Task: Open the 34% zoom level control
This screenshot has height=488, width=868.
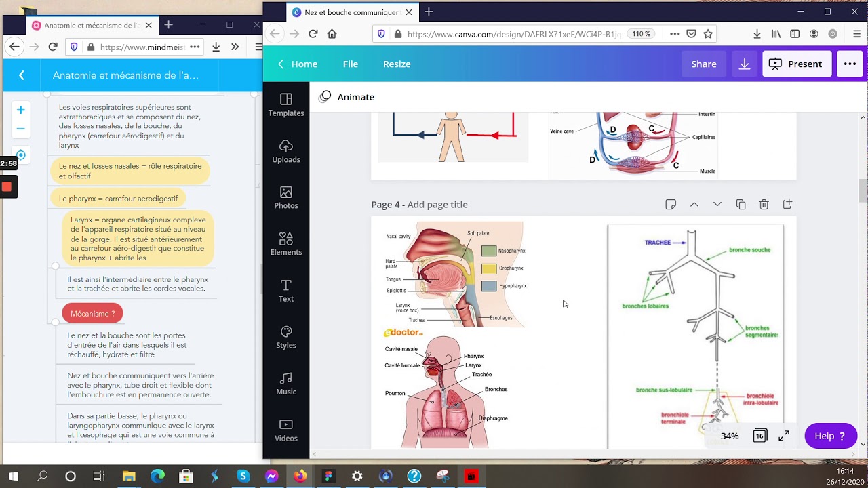Action: [x=730, y=436]
